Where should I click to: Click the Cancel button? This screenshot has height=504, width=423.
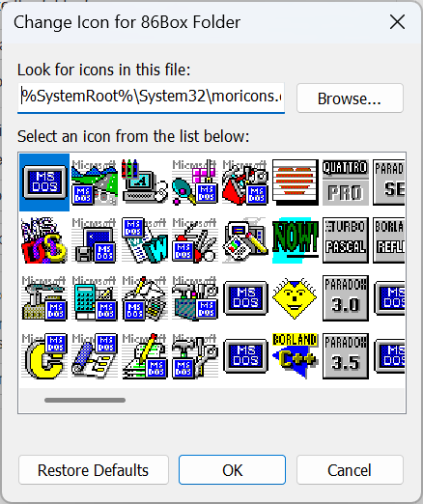point(350,470)
